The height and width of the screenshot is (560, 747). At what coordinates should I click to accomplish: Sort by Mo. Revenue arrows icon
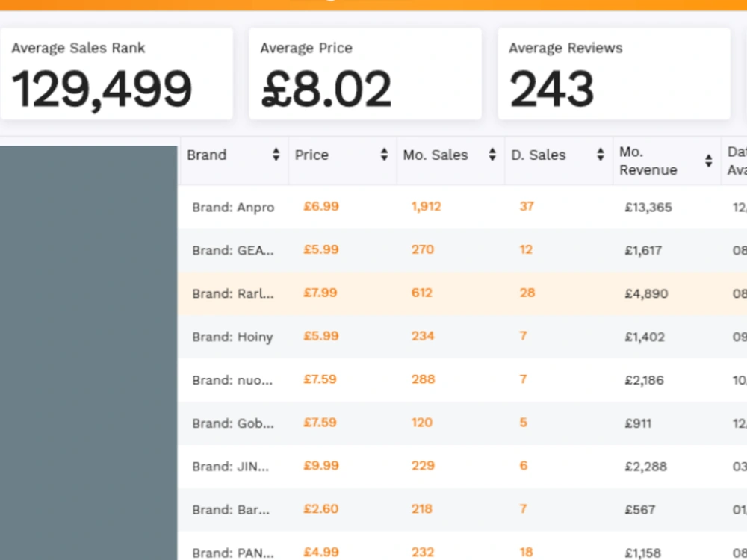click(x=708, y=161)
